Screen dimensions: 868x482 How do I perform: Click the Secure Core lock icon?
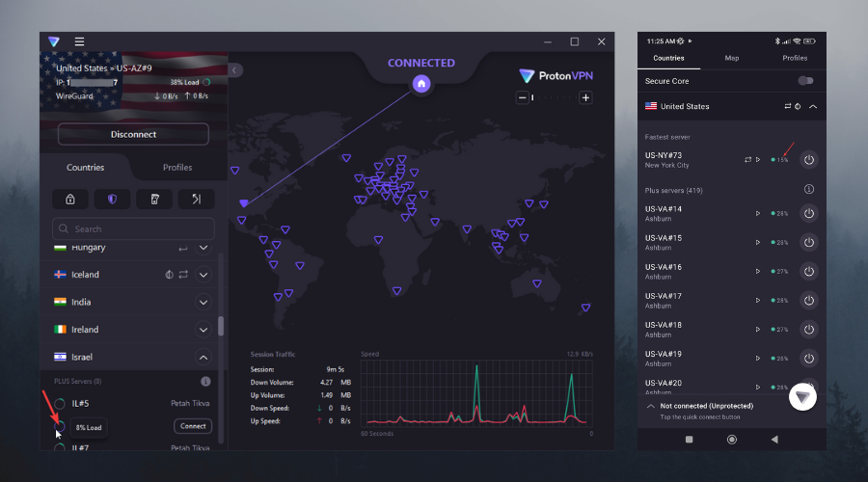[x=70, y=199]
